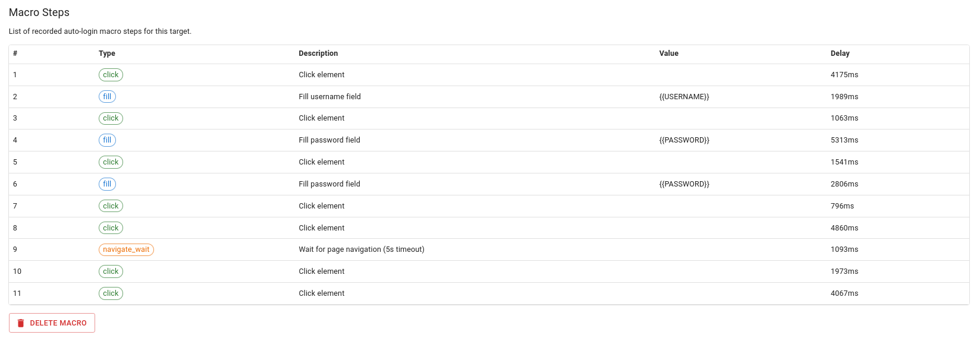Screen dimensions: 980x338
Task: Select the {{USERNAME}} value in step 2
Action: click(x=684, y=97)
